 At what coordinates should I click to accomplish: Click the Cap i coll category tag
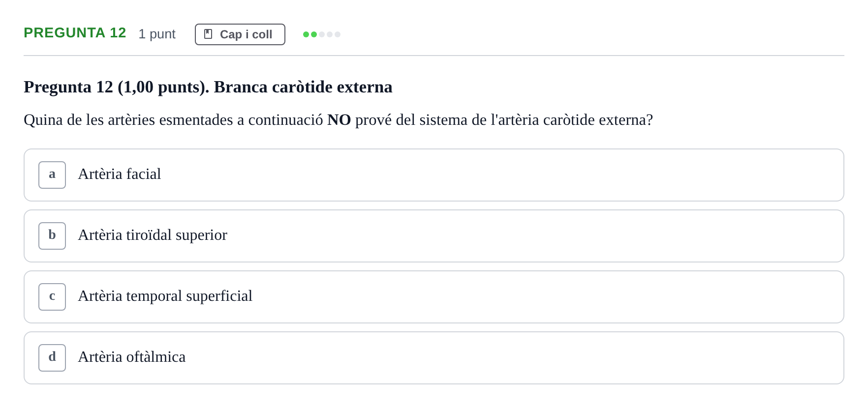240,34
